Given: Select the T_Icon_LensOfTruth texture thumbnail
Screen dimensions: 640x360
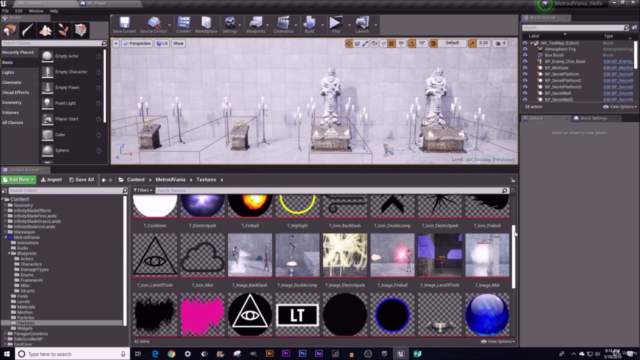Looking at the screenshot, I should click(155, 255).
